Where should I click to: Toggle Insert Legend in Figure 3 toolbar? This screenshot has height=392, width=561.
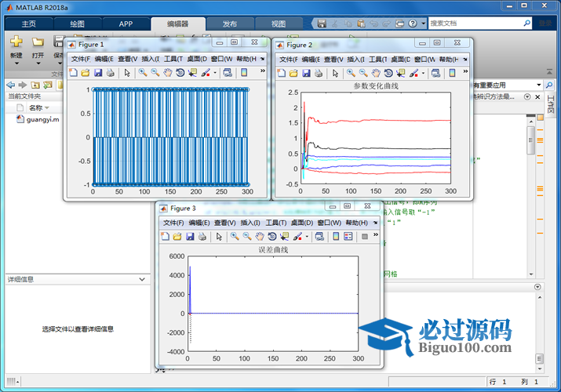point(348,236)
